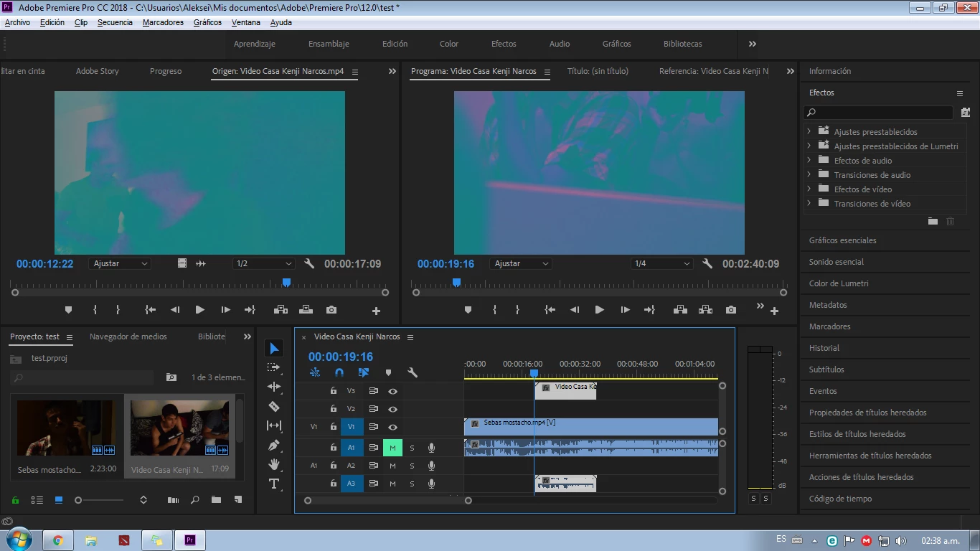Open Program monitor settings wrench
980x551 pixels.
(x=707, y=263)
